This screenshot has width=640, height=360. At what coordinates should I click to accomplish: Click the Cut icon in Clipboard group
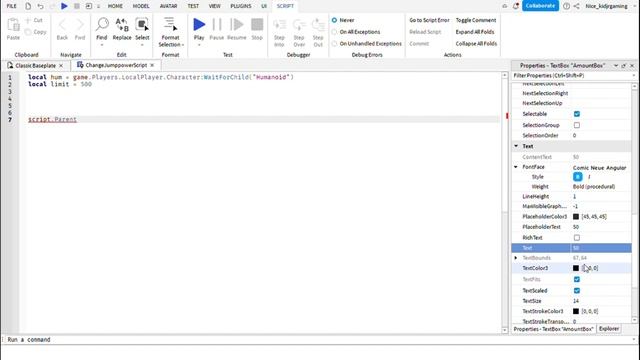(x=28, y=20)
